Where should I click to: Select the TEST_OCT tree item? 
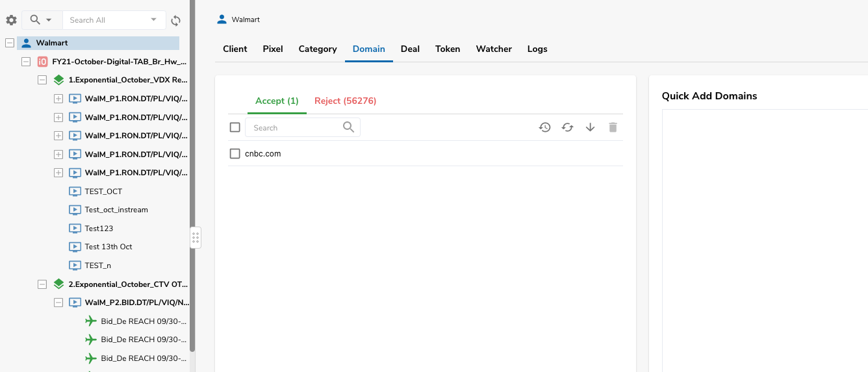pyautogui.click(x=103, y=192)
